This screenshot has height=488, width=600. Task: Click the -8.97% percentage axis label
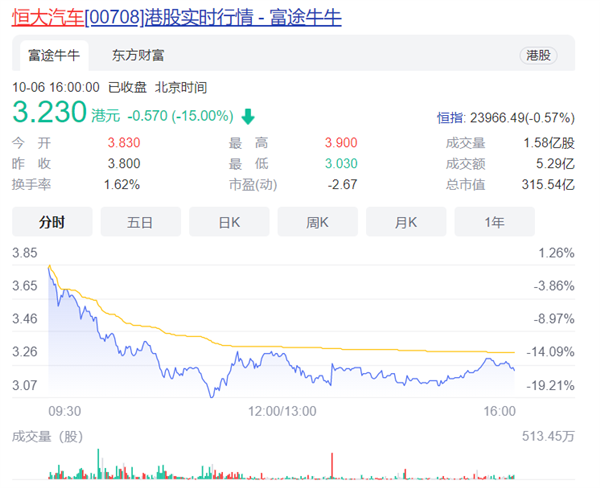pos(554,318)
